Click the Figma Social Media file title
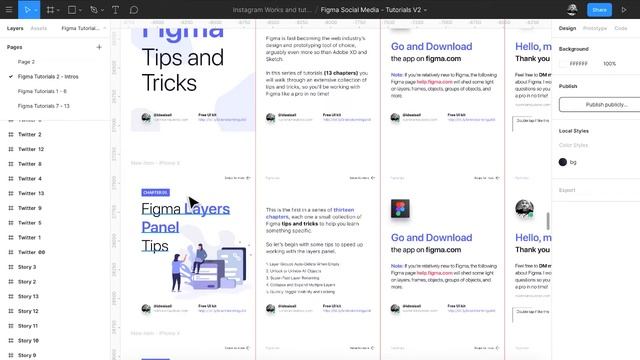This screenshot has height=360, width=640. click(x=371, y=10)
